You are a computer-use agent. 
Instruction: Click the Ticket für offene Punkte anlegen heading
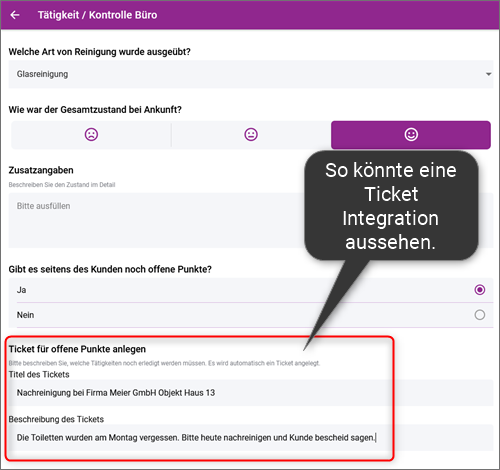coord(77,349)
